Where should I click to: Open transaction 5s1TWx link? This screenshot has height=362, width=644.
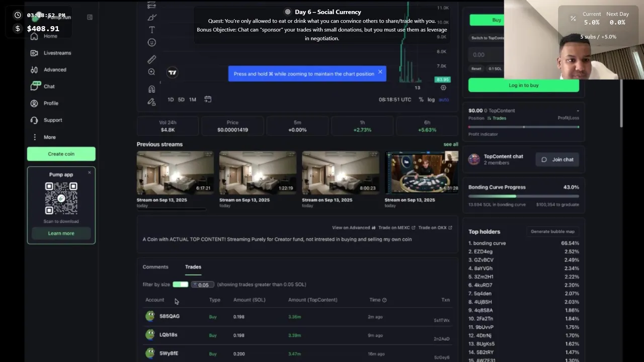pos(442,320)
